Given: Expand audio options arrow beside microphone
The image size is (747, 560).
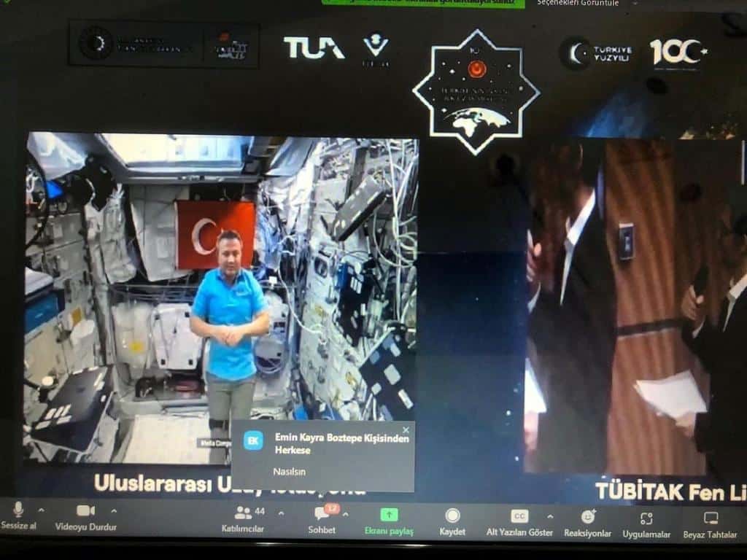Looking at the screenshot, I should (x=41, y=510).
